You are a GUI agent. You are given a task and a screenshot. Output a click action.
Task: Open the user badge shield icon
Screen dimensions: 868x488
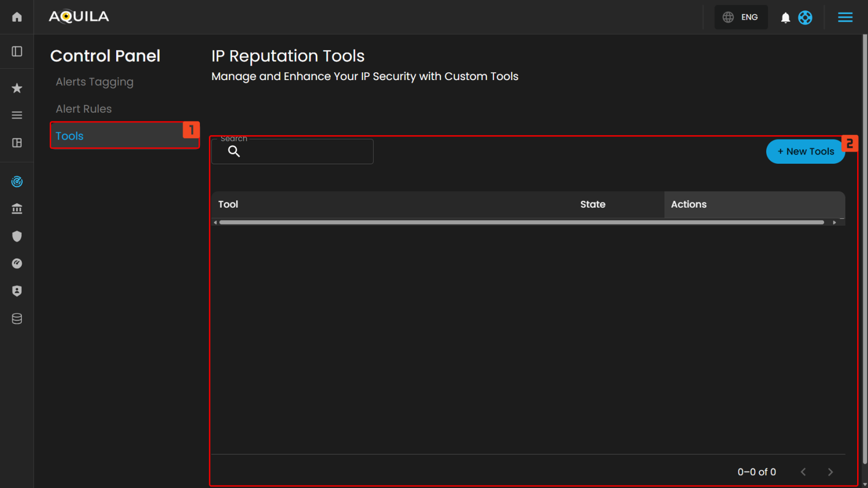click(17, 291)
